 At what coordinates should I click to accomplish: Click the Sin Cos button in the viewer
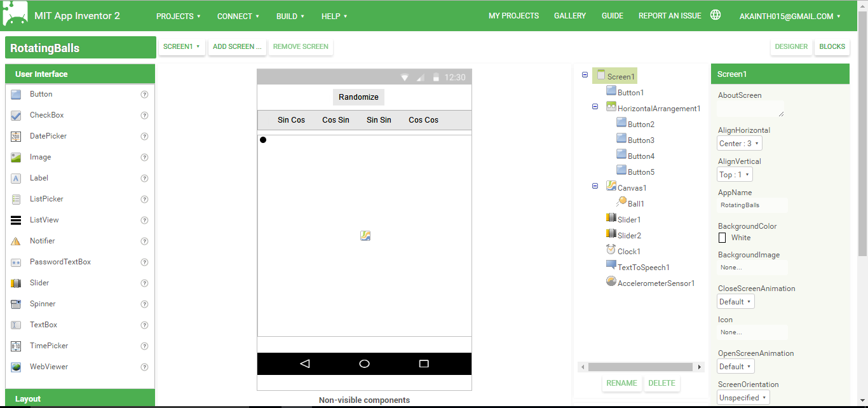point(291,119)
